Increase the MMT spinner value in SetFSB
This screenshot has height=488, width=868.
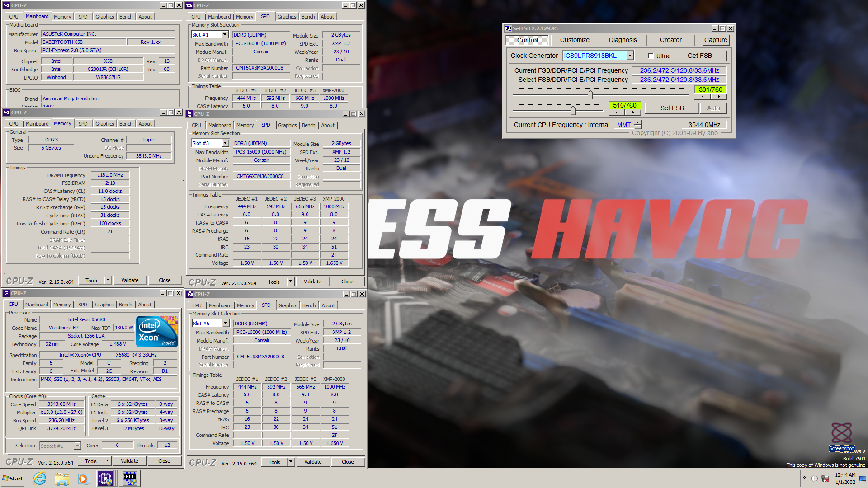pyautogui.click(x=638, y=122)
